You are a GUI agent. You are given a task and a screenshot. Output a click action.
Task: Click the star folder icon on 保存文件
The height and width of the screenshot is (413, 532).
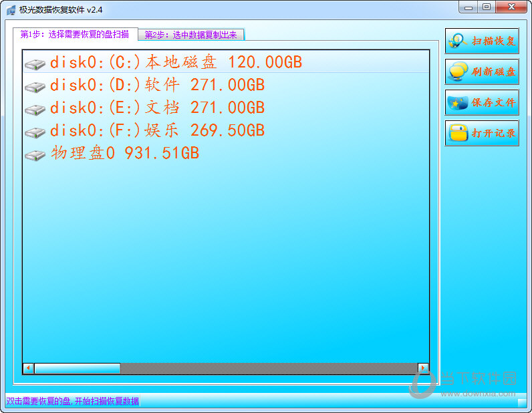coord(458,102)
